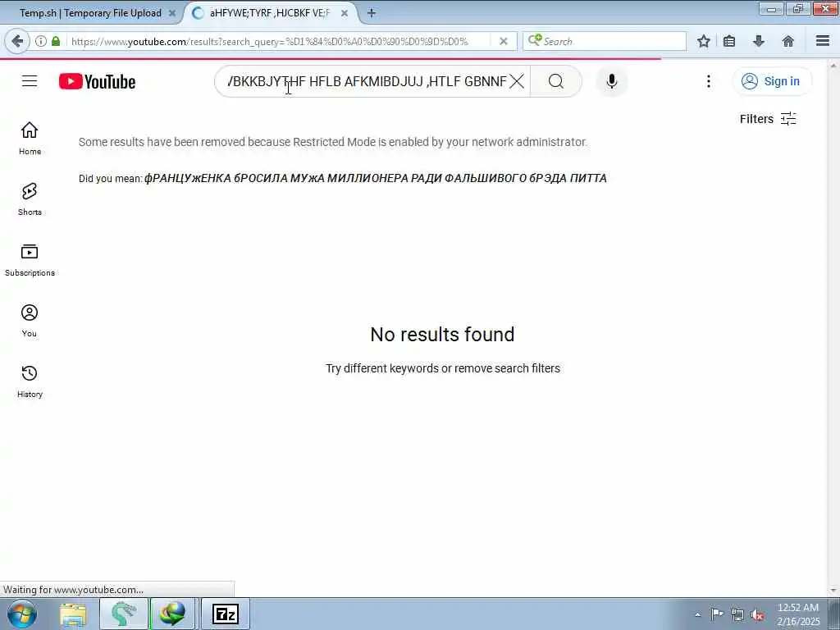Bookmark this page with the star
Viewport: 840px width, 630px height.
(703, 41)
